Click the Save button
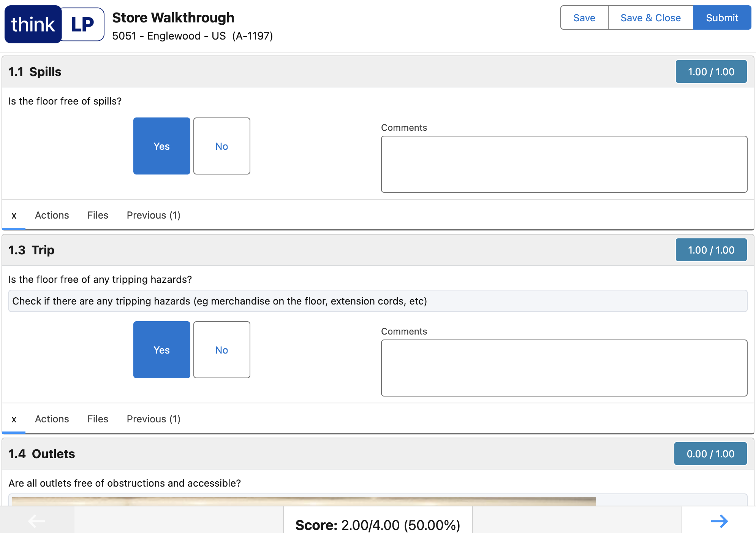This screenshot has height=533, width=756. (584, 18)
